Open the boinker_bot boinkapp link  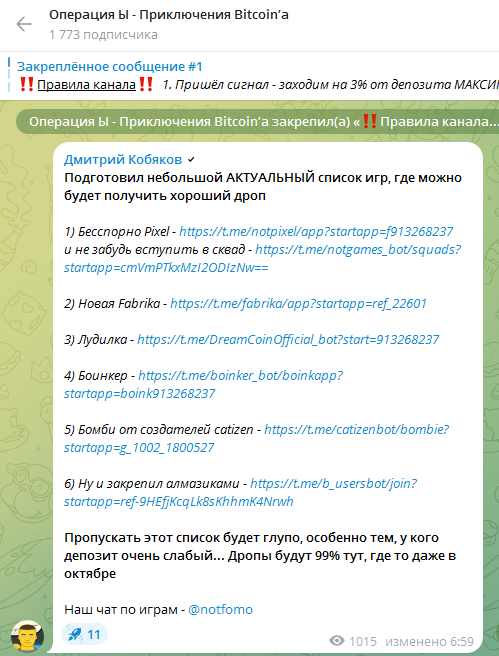coord(203,384)
